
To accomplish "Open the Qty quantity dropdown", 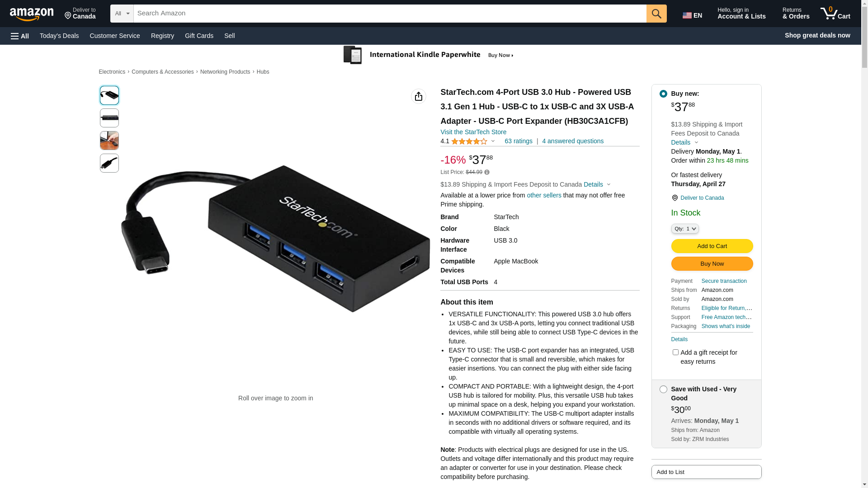I will 685,229.
